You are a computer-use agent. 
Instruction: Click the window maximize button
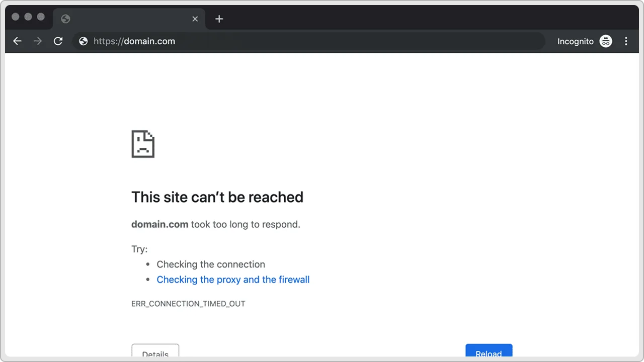pos(41,17)
